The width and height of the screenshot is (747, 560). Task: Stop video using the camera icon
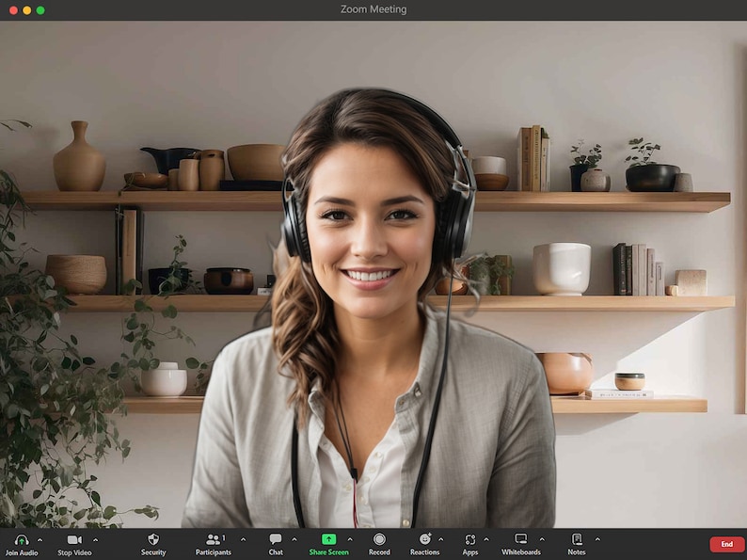click(x=74, y=539)
